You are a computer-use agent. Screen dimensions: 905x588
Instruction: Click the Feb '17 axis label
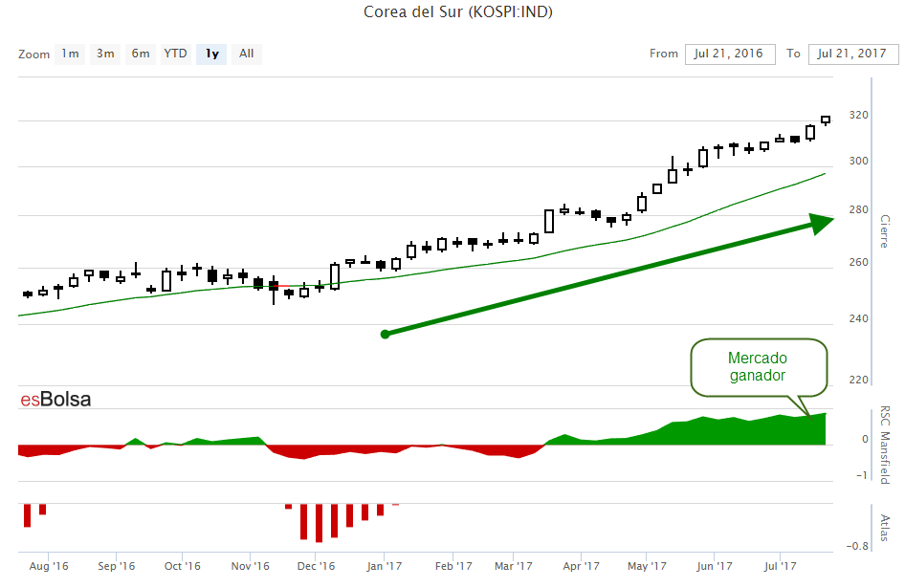pos(453,566)
